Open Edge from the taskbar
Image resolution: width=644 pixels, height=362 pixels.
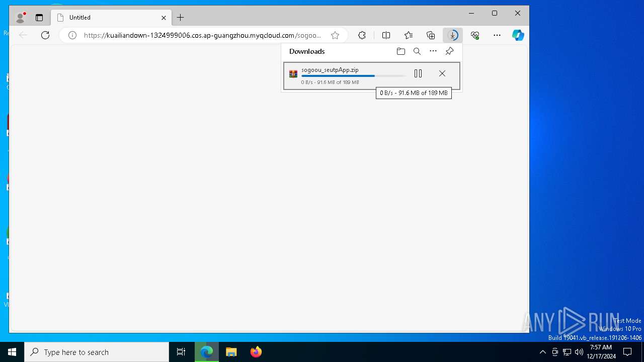207,352
